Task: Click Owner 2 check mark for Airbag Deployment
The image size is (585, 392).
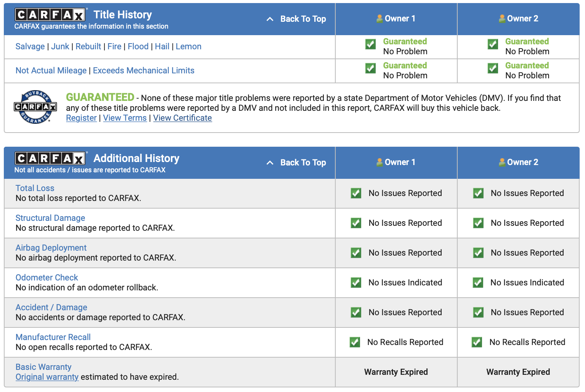Action: tap(478, 253)
